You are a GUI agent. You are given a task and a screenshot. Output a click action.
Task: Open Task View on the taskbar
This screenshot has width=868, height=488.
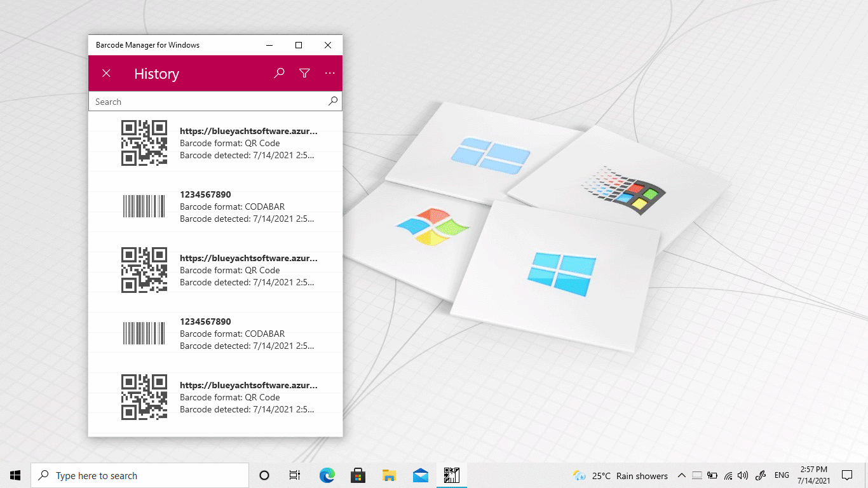point(295,475)
